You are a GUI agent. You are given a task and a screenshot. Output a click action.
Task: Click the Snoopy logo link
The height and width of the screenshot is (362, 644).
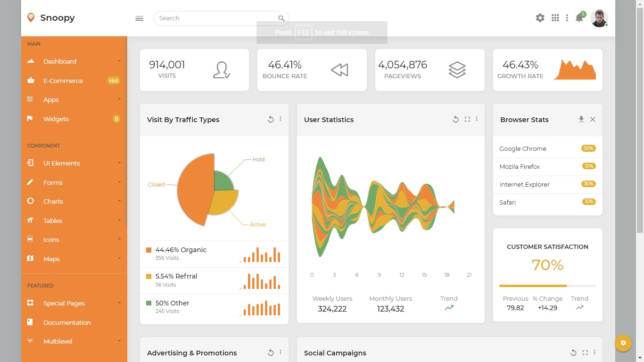pos(51,18)
